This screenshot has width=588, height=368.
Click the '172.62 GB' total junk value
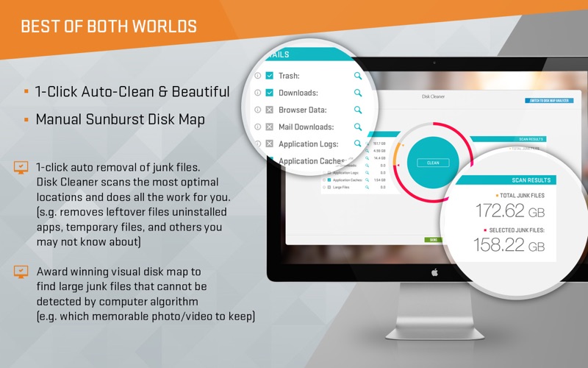pyautogui.click(x=510, y=210)
